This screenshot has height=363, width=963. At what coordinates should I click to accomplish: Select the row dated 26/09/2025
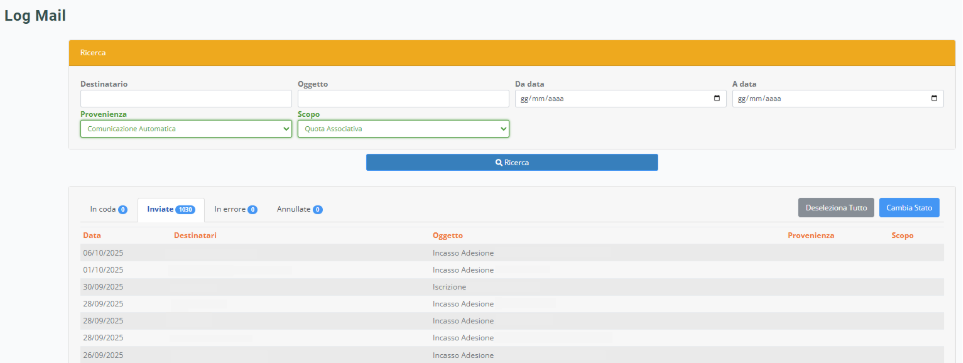tap(512, 355)
